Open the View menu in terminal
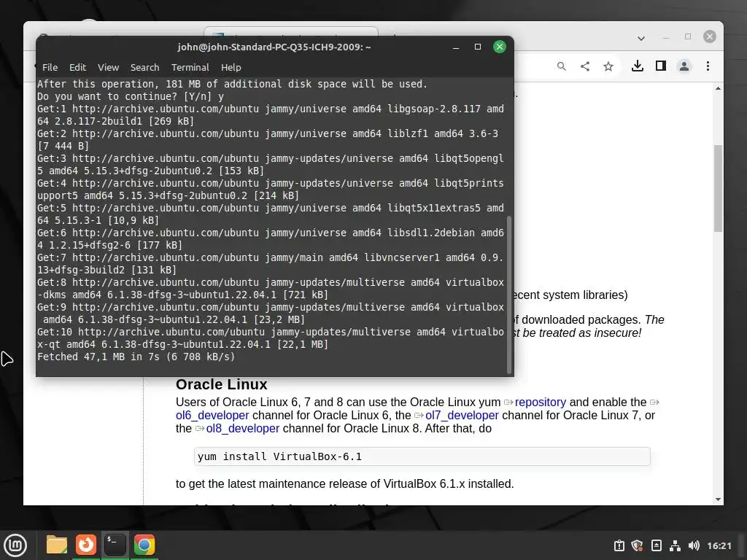This screenshot has width=747, height=560. coord(108,67)
